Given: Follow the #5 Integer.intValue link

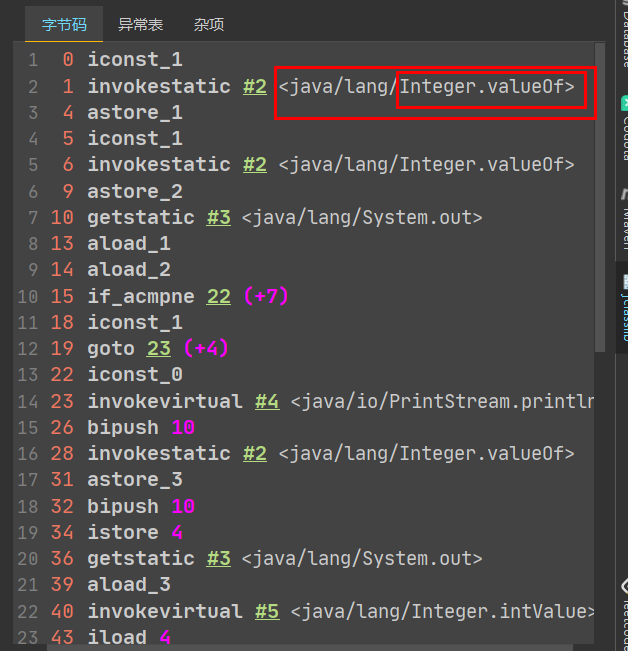Looking at the screenshot, I should coord(267,611).
